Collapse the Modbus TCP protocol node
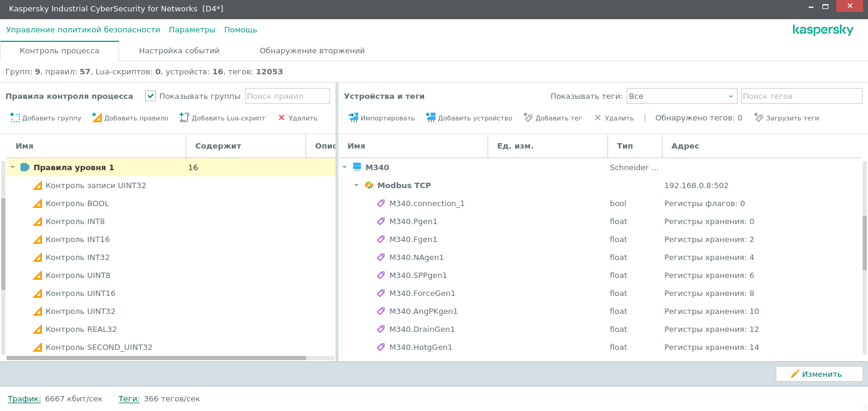Screen dimensions: 868x411 (356, 186)
